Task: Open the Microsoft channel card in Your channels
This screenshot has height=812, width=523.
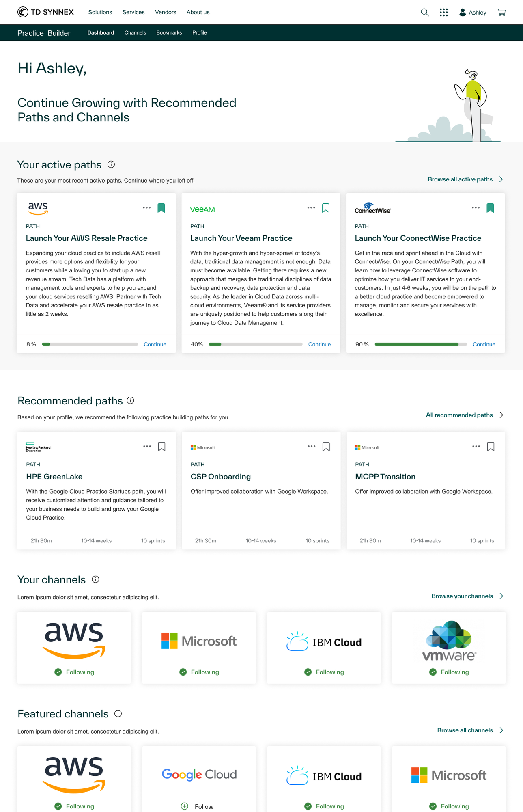Action: pyautogui.click(x=199, y=648)
